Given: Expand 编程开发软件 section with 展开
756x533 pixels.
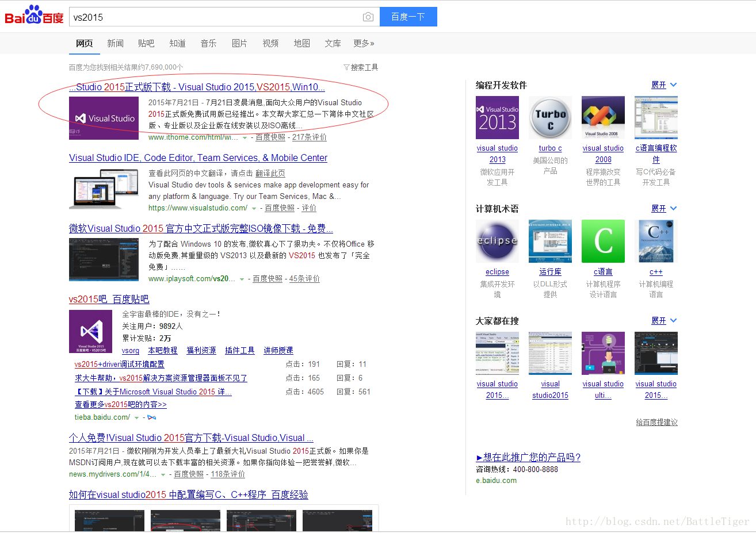Looking at the screenshot, I should coord(664,85).
